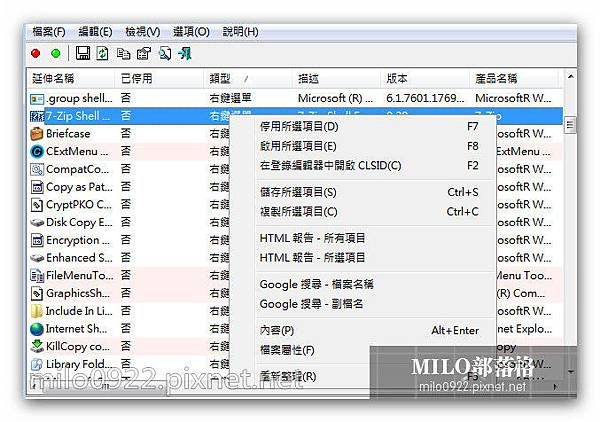Image resolution: width=600 pixels, height=422 pixels.
Task: Sort by the 描述 column header
Action: point(337,79)
